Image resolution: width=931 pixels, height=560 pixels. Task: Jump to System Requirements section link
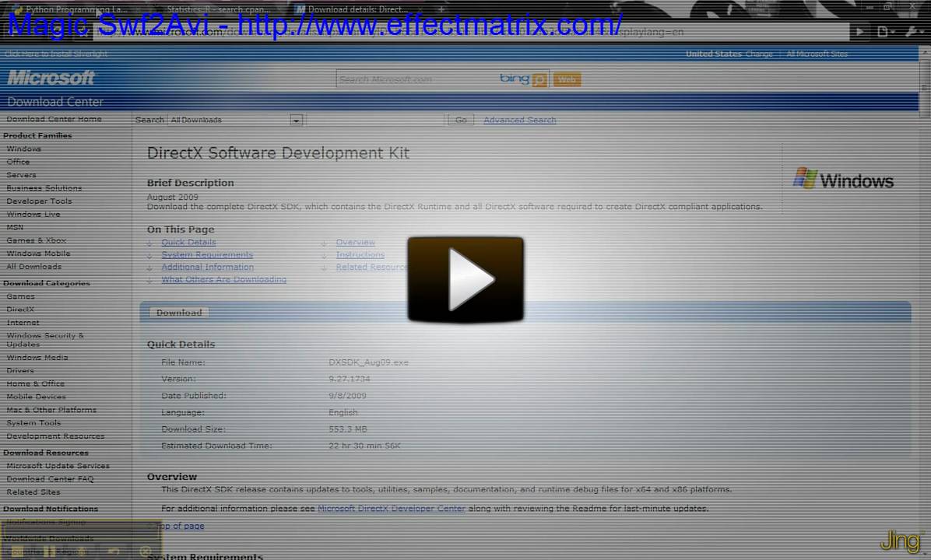207,254
